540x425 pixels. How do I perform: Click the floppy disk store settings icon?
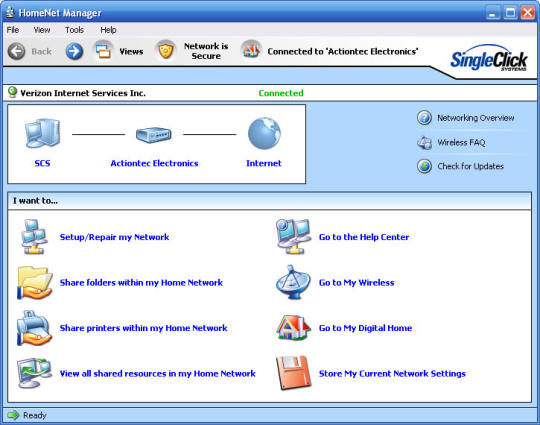coord(293,373)
